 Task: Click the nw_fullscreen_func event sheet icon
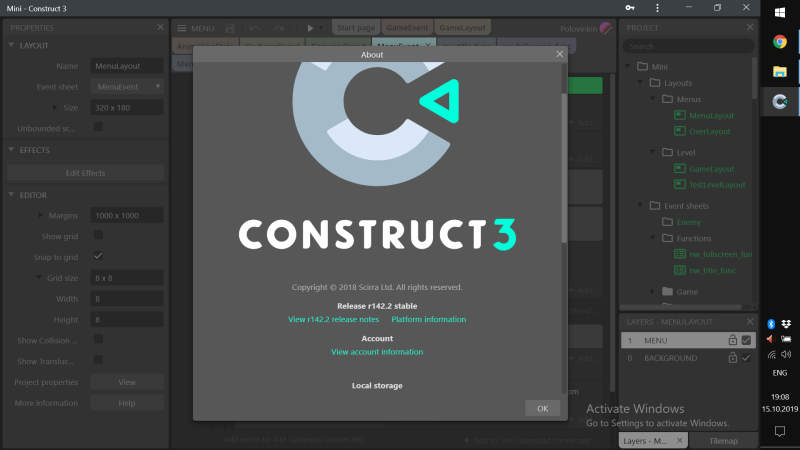pyautogui.click(x=680, y=254)
